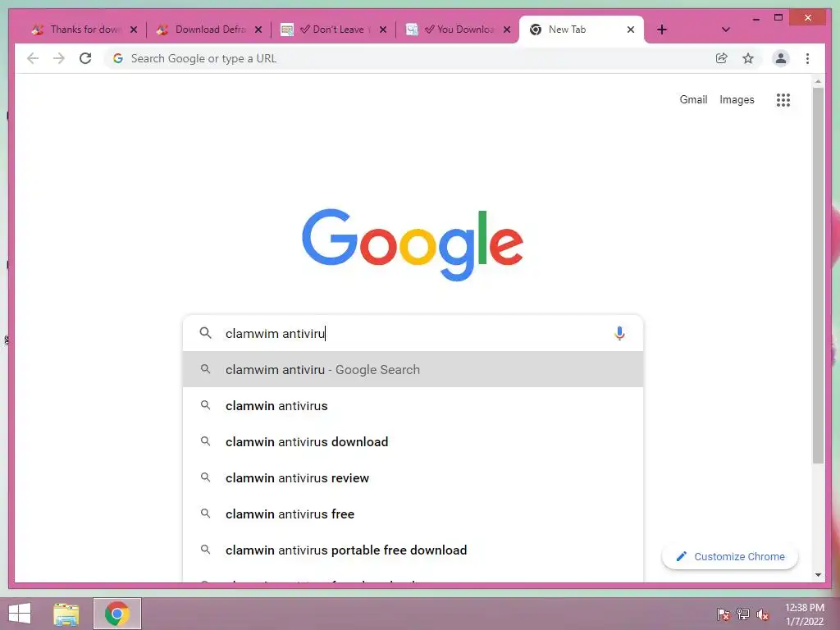Open the Gmail link
This screenshot has height=630, width=840.
[693, 99]
